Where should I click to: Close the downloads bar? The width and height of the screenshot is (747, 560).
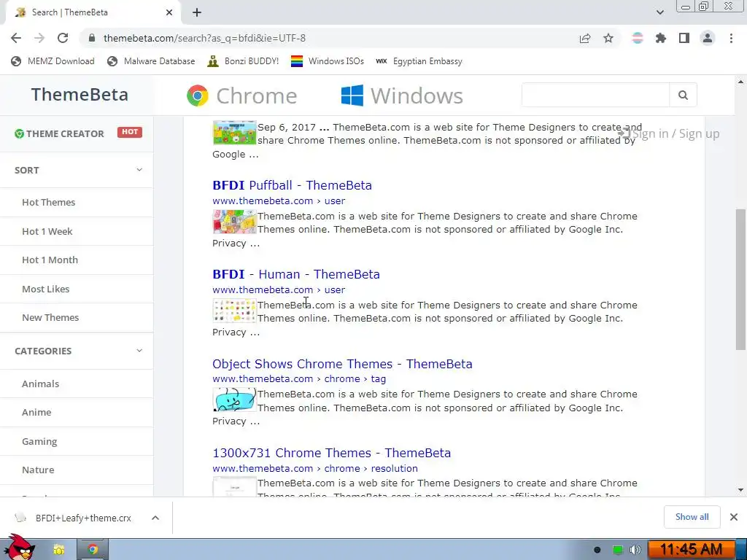click(734, 517)
